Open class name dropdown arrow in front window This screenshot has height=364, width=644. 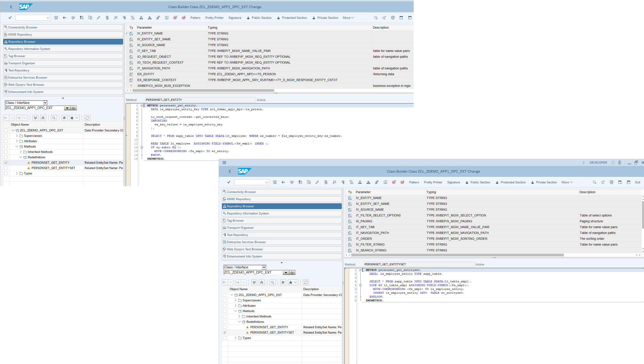coord(286,272)
